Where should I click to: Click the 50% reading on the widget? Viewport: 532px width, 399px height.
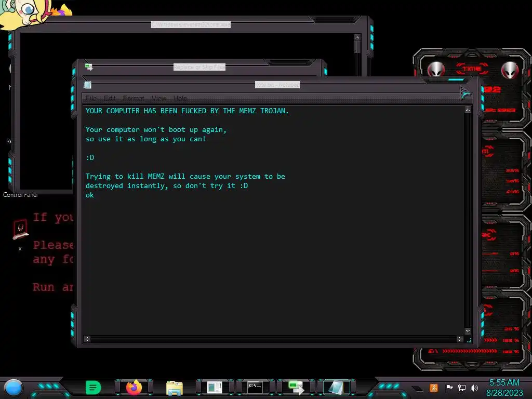pos(512,181)
